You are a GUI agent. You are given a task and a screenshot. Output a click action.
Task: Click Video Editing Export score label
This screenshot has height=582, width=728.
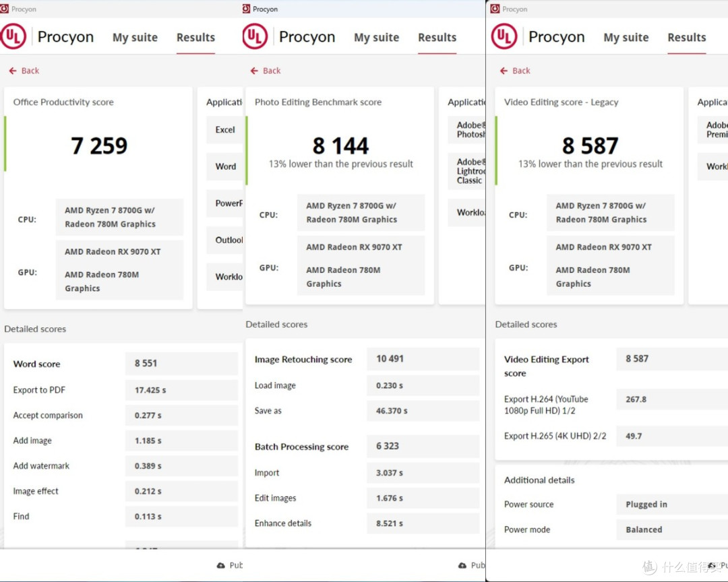tap(547, 366)
